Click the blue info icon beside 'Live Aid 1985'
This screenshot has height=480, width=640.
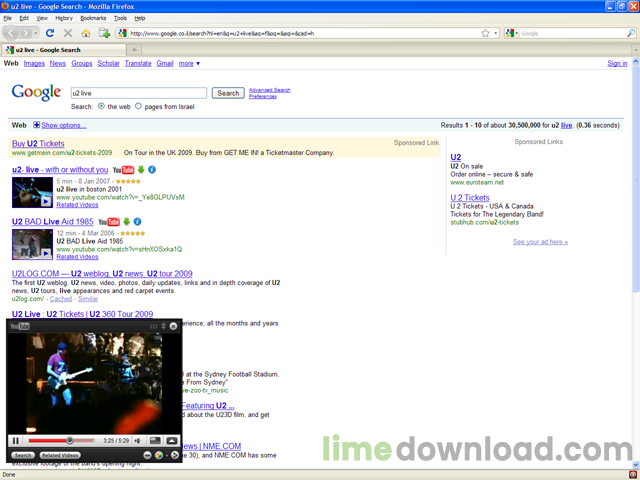[x=138, y=222]
